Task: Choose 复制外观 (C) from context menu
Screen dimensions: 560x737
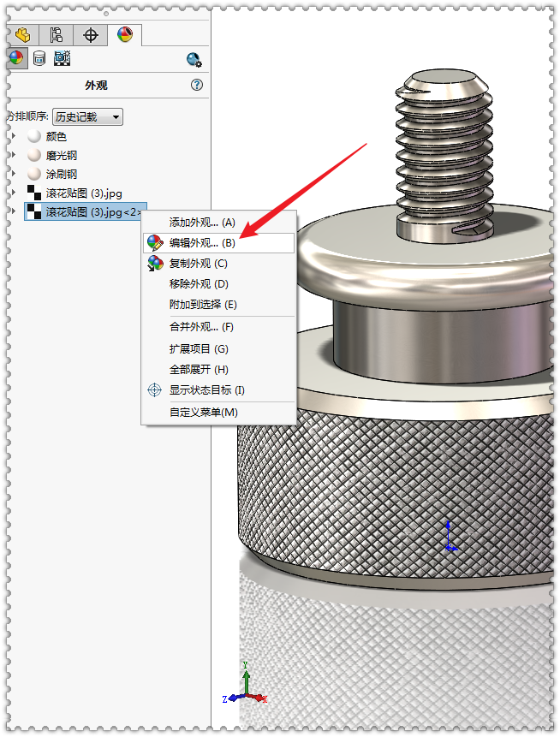Action: (x=218, y=264)
